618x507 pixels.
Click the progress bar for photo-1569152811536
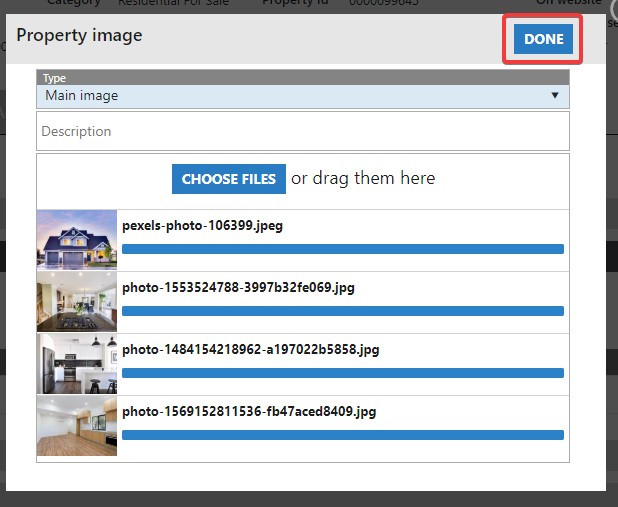[x=342, y=435]
